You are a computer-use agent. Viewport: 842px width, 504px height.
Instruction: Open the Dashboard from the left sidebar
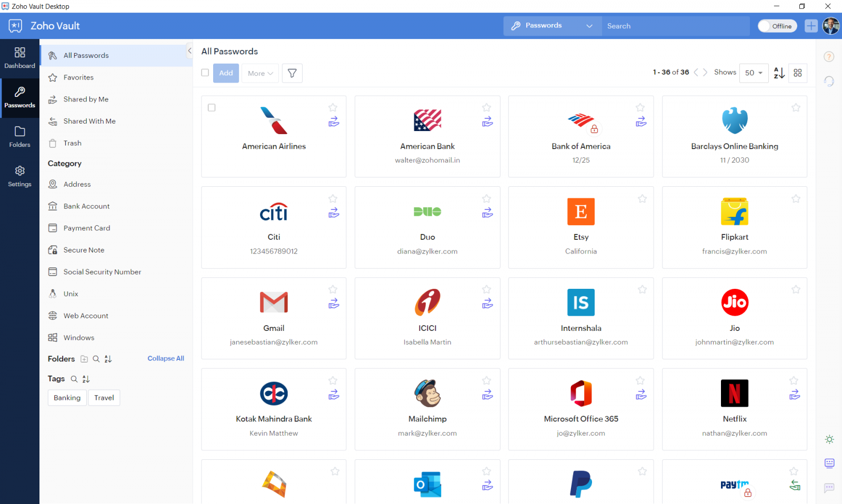coord(19,58)
